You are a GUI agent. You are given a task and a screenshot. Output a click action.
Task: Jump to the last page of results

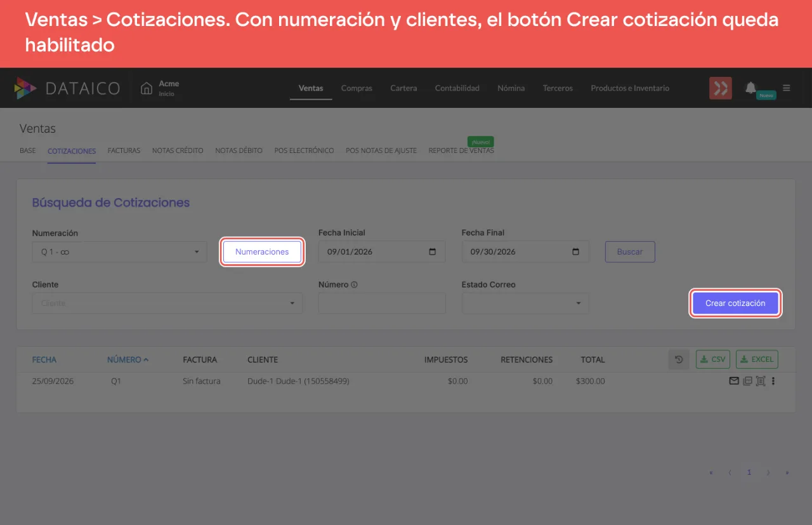(787, 472)
